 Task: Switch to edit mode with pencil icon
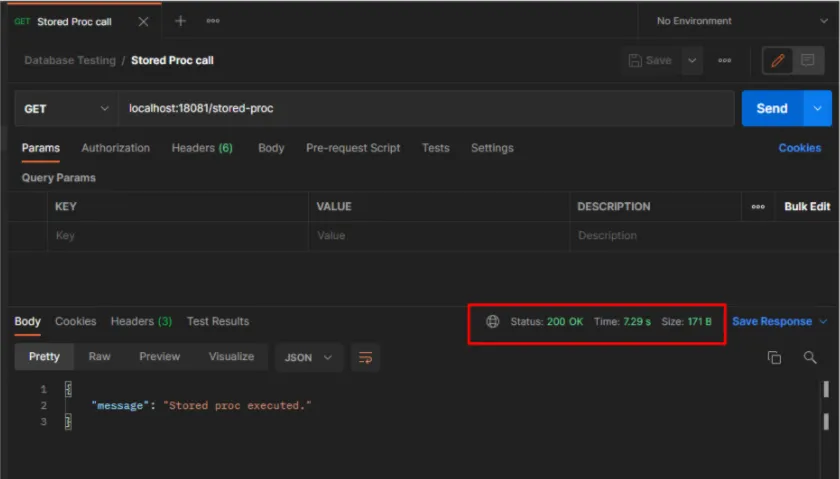[778, 61]
